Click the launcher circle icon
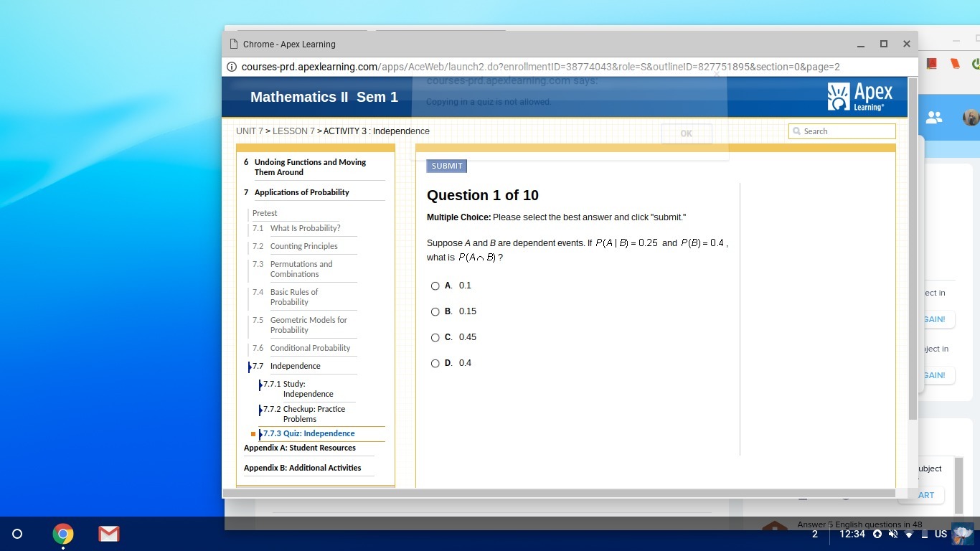 (17, 534)
